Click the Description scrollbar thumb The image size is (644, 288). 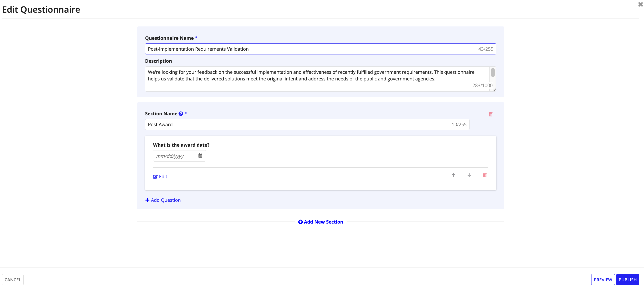[492, 73]
